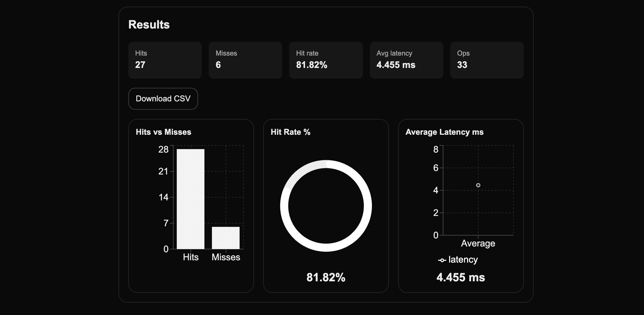Image resolution: width=644 pixels, height=315 pixels.
Task: Click the latency legend line icon
Action: point(442,260)
